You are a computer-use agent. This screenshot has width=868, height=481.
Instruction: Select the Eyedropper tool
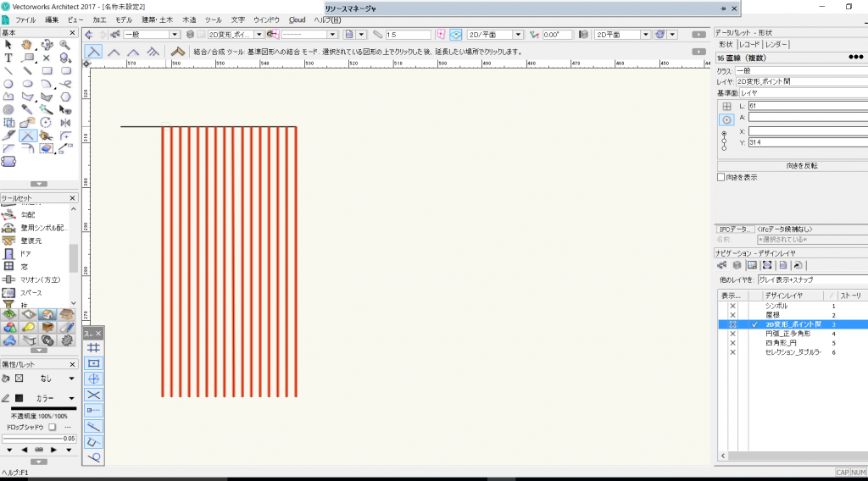click(x=26, y=110)
